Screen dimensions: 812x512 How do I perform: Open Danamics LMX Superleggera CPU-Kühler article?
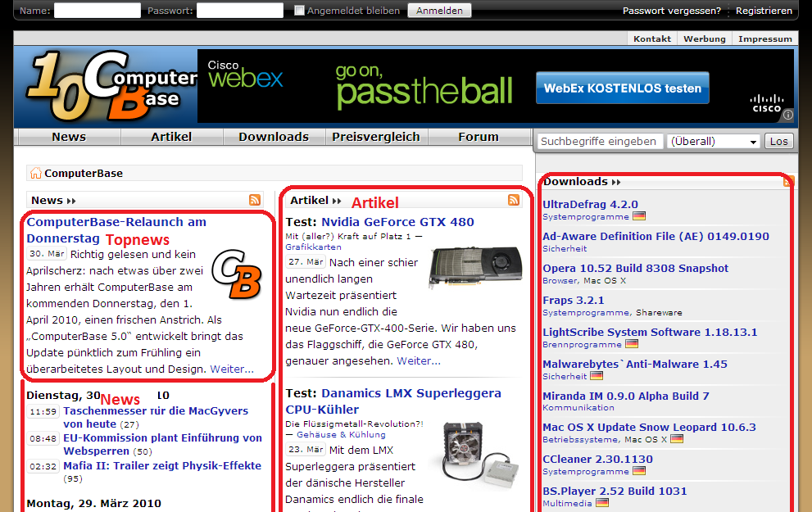tap(393, 401)
